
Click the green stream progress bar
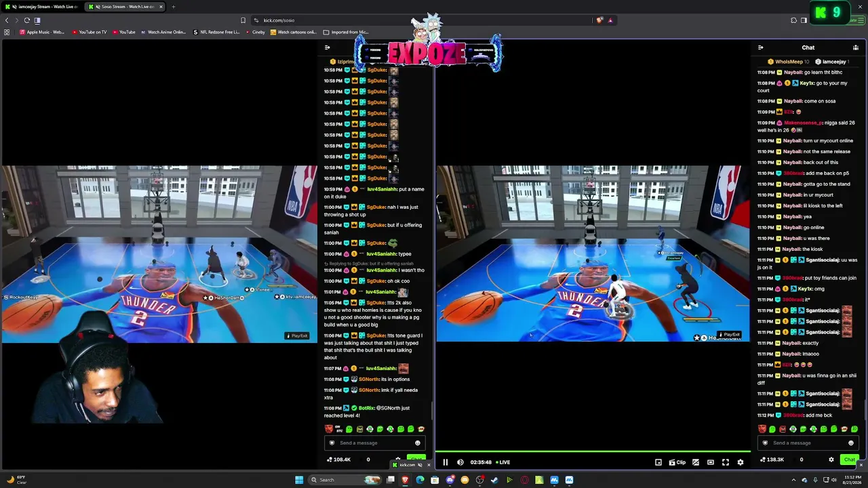[x=593, y=451]
